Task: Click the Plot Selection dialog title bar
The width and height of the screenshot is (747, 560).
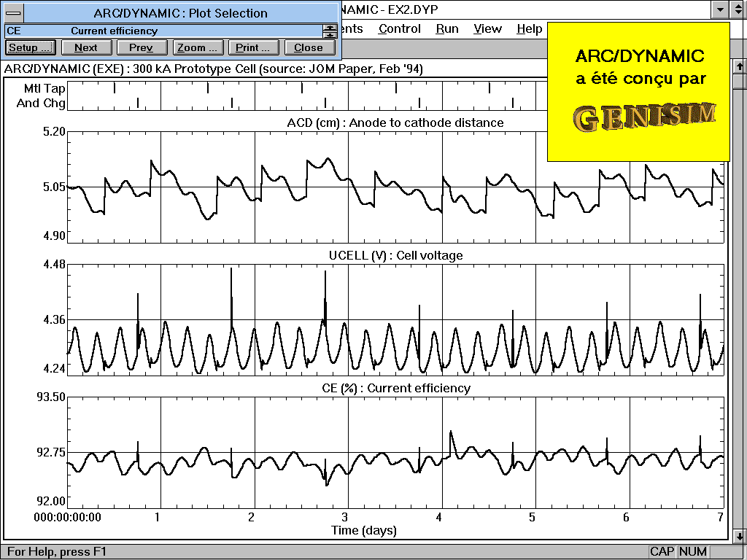Action: tap(180, 13)
